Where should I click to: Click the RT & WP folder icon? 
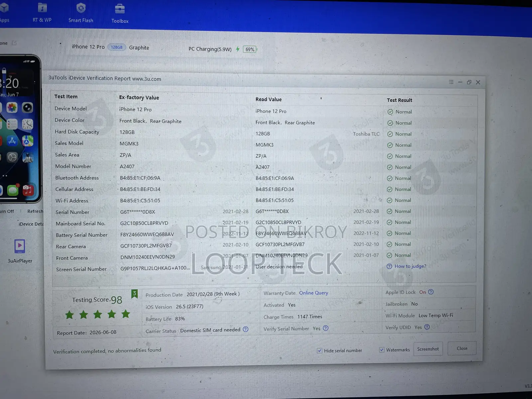coord(42,7)
